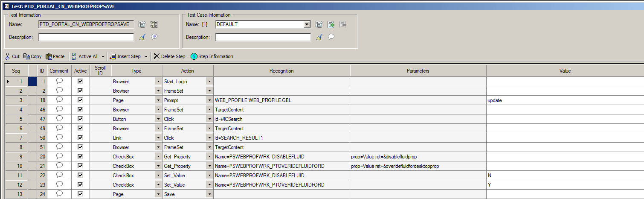
Task: Open comment bubble for step Seq 2
Action: pyautogui.click(x=59, y=91)
